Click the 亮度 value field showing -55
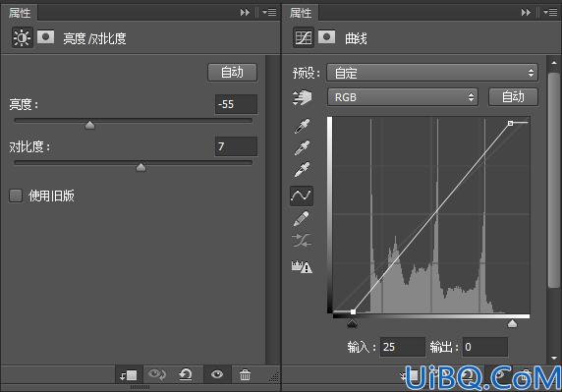 (x=236, y=104)
